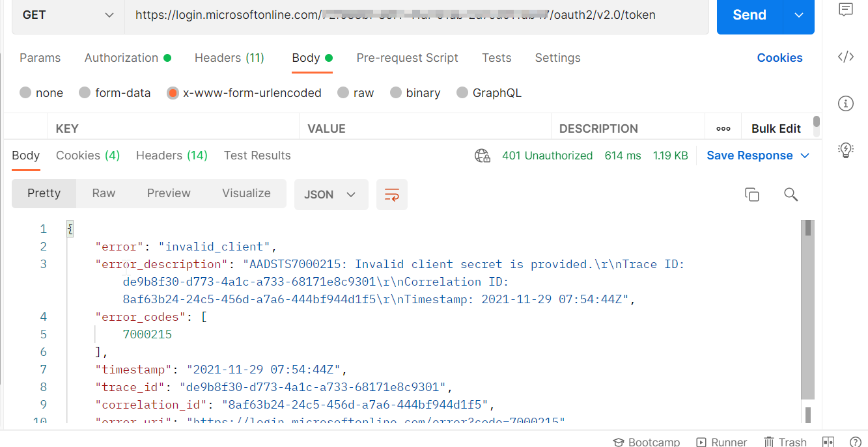Image resolution: width=868 pixels, height=447 pixels.
Task: Send the request with Send button
Action: point(749,15)
